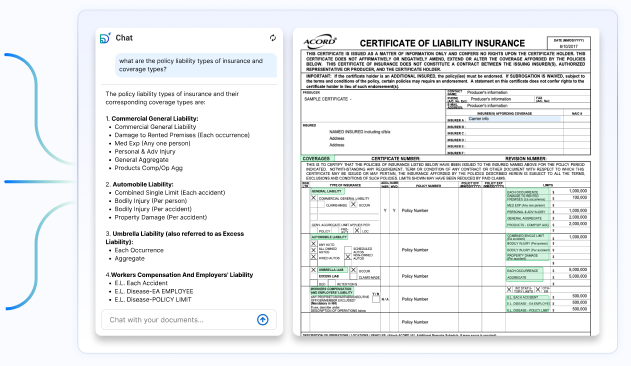631x366 pixels.
Task: Click the highlighted General Liability field
Action: [x=327, y=191]
